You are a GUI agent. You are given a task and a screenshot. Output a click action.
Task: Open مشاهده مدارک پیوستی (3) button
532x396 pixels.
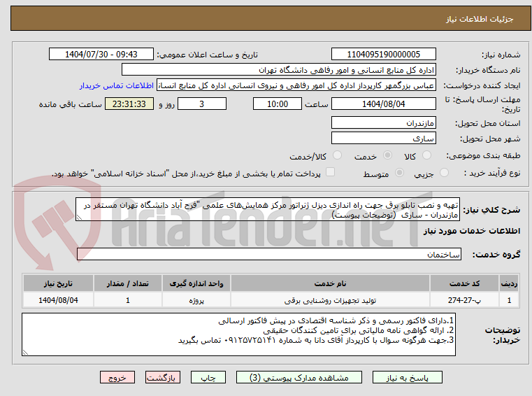pos(299,378)
